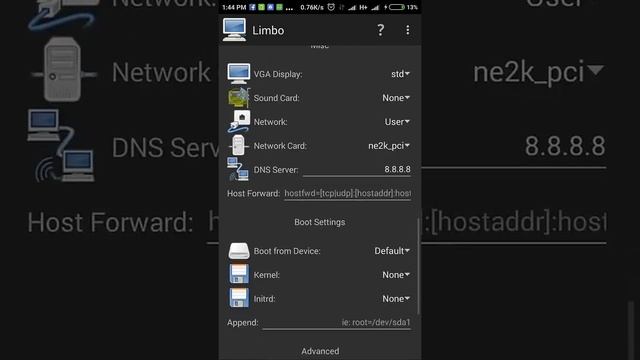The height and width of the screenshot is (360, 640).
Task: Click the Network Card label
Action: pos(280,146)
